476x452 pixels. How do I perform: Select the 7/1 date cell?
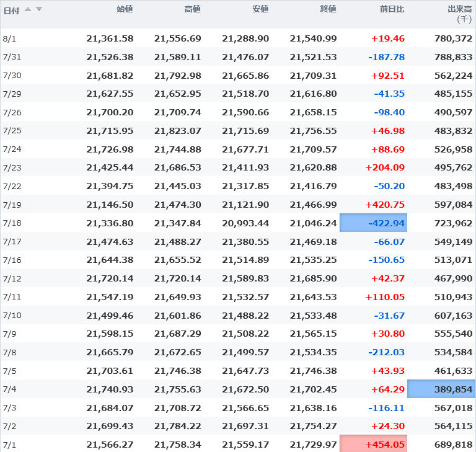click(x=9, y=445)
